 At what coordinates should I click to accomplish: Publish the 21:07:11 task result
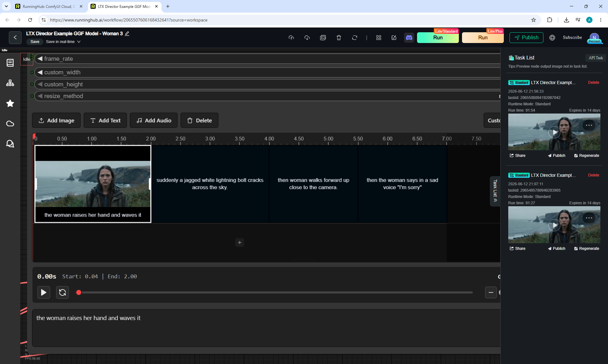556,249
